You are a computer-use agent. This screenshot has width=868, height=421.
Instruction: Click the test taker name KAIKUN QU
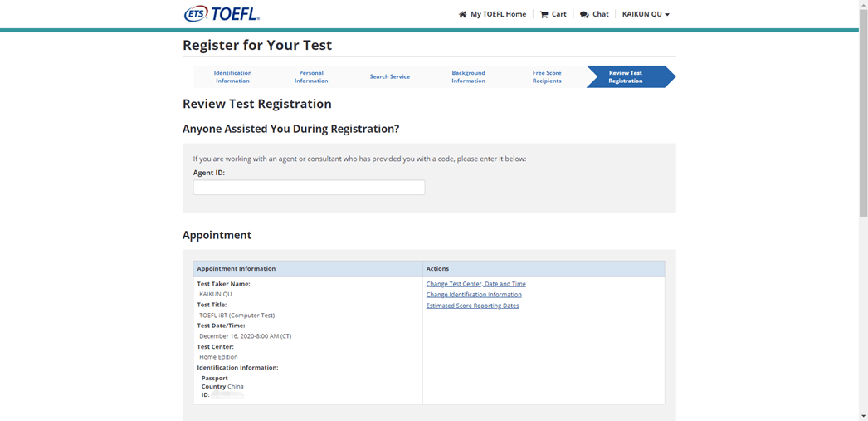click(215, 294)
